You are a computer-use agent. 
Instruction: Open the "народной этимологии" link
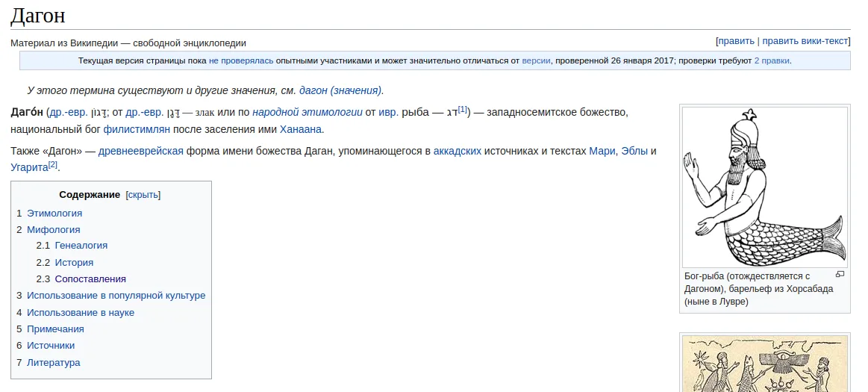[x=307, y=113]
